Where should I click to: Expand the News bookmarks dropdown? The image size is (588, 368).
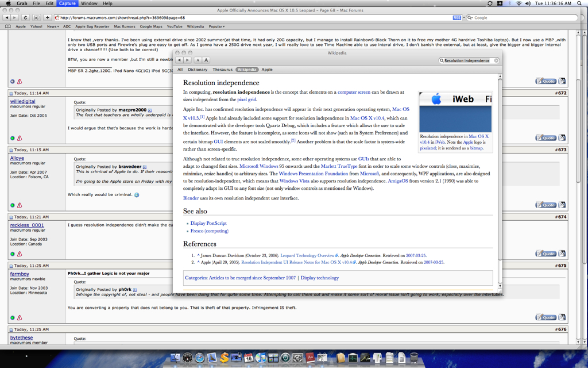[53, 26]
